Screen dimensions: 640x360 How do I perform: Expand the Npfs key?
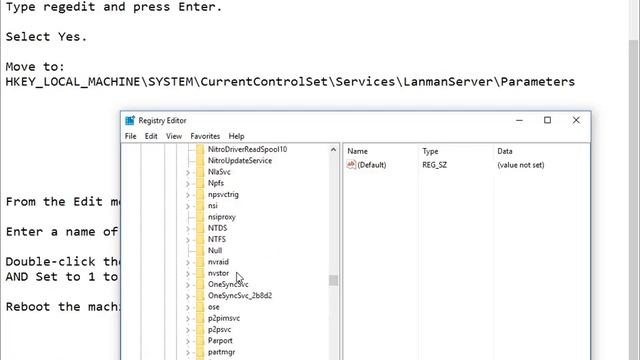[x=188, y=184]
